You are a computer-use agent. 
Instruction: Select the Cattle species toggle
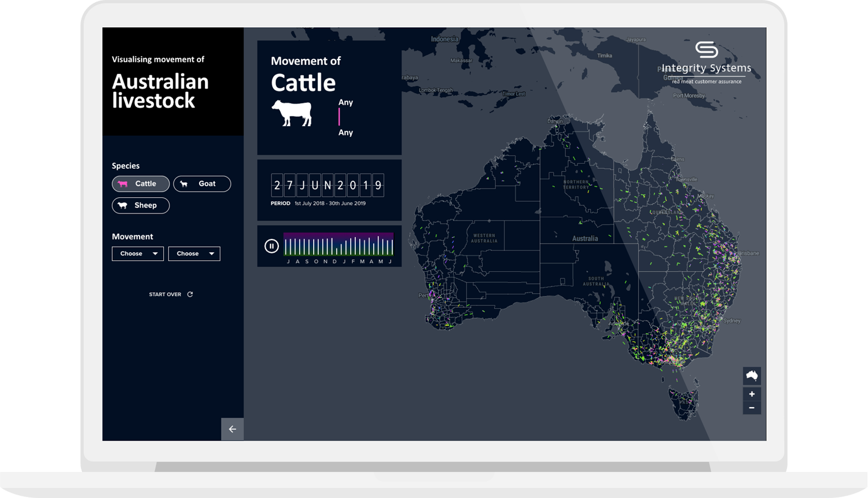[141, 184]
